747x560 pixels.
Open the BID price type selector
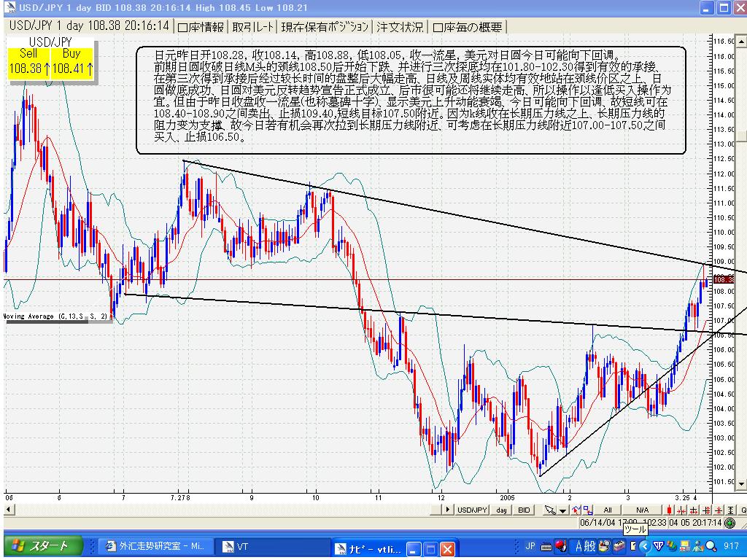coord(524,510)
